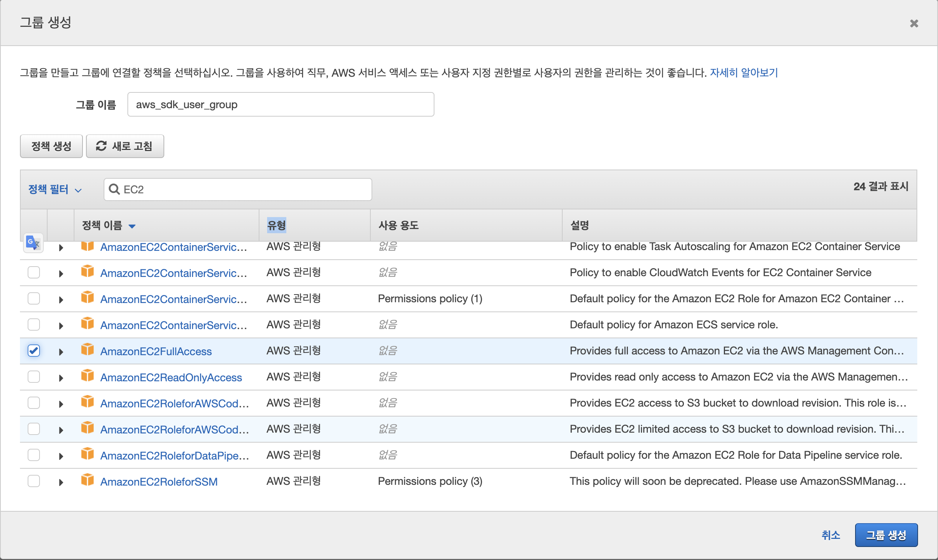This screenshot has height=560, width=938.
Task: Click the 유형 column header
Action: point(276,225)
